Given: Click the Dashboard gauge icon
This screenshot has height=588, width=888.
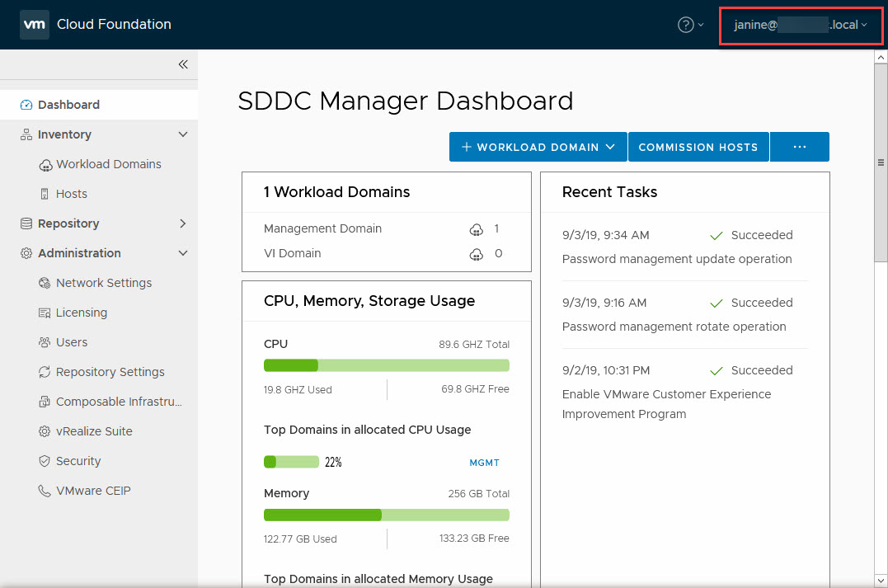Looking at the screenshot, I should 26,105.
